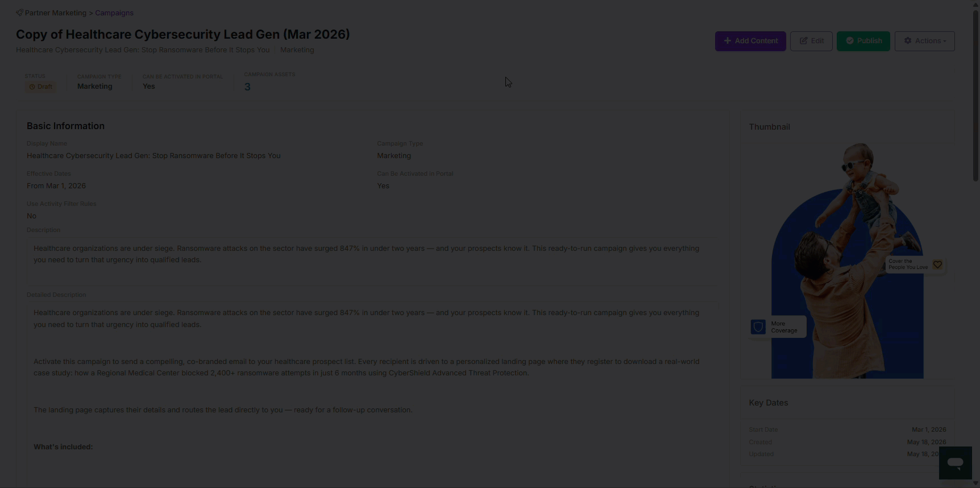
Task: Click the Key Dates heading
Action: coord(768,403)
